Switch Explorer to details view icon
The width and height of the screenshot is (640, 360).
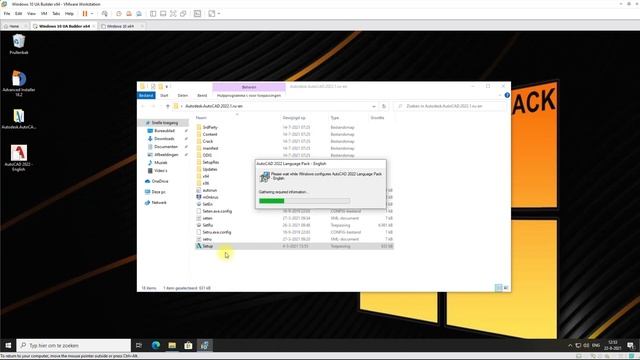pos(498,288)
